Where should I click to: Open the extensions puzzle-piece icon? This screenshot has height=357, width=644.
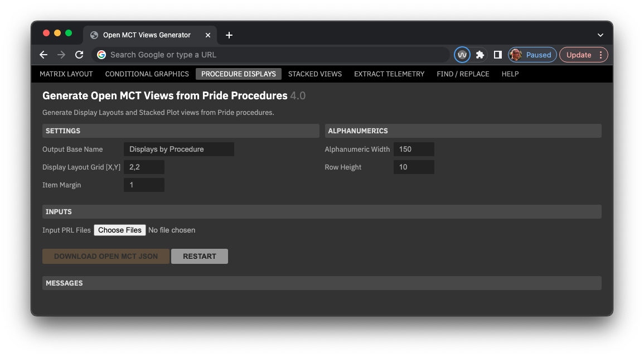click(x=480, y=55)
